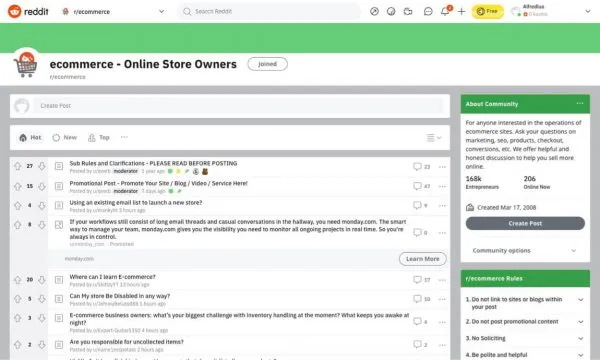
Task: Open the Popular icon in top bar
Action: coord(374,11)
